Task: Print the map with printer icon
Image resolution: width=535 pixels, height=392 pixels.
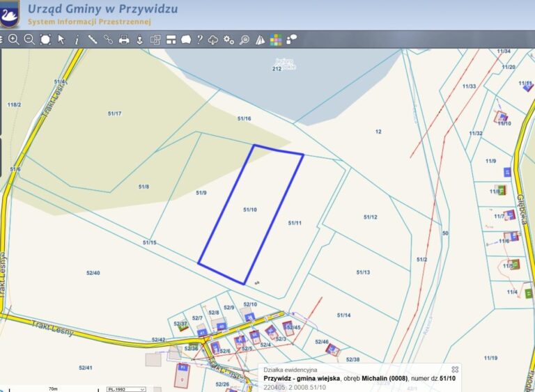Action: coord(124,40)
